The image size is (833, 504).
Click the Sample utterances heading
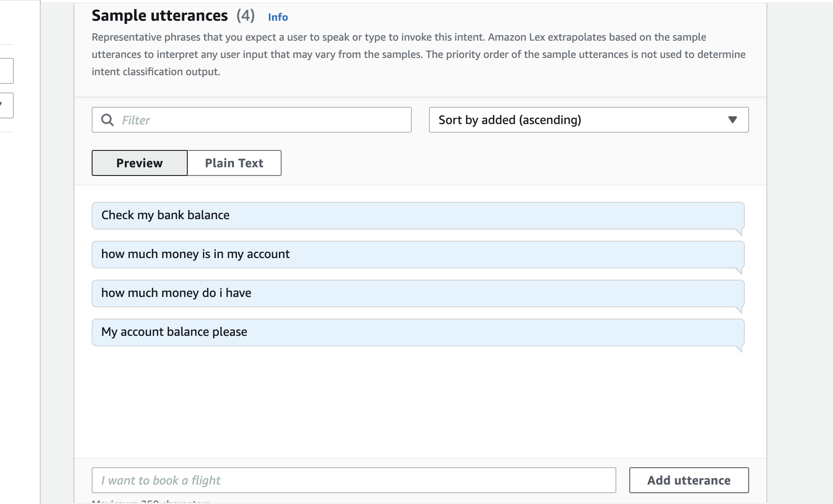click(160, 16)
